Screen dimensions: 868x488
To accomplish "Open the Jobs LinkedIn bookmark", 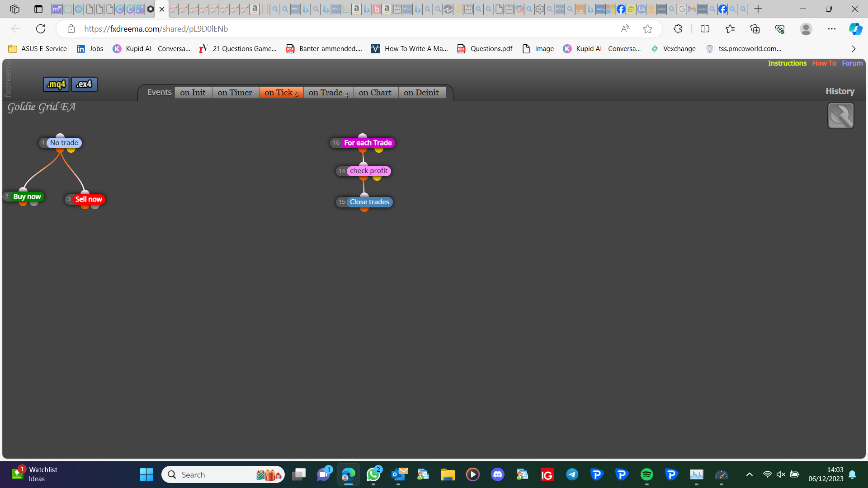I will point(90,49).
